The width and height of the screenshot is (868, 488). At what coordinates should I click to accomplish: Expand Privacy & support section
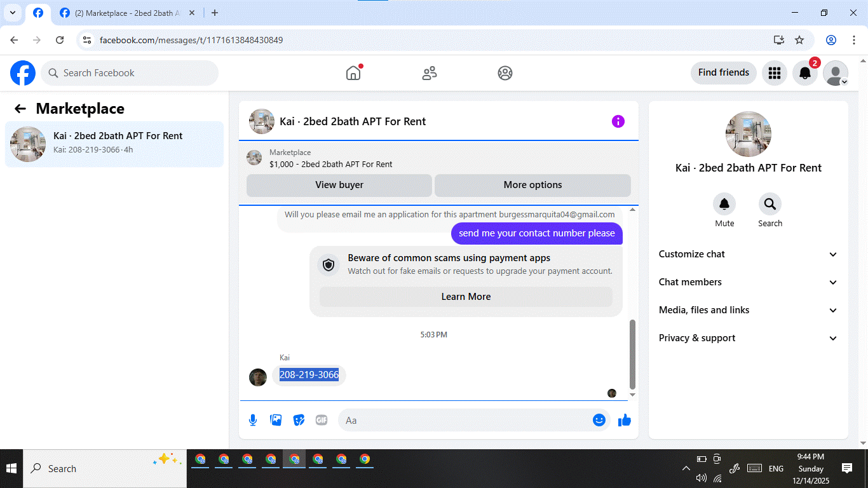749,338
